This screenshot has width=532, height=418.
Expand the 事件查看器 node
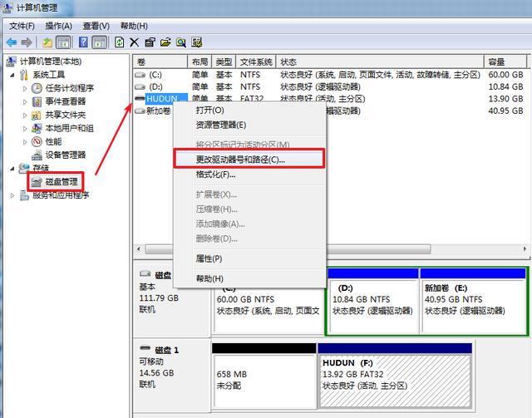25,101
